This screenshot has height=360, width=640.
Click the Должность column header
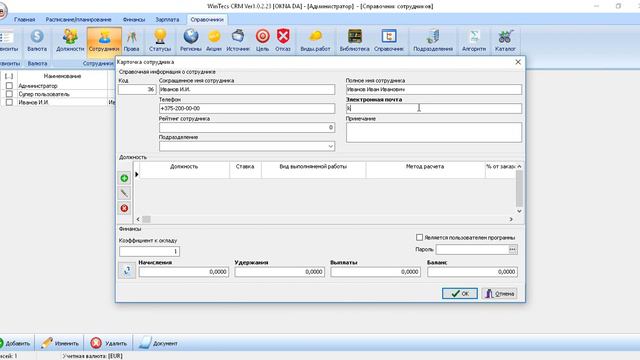click(x=184, y=167)
